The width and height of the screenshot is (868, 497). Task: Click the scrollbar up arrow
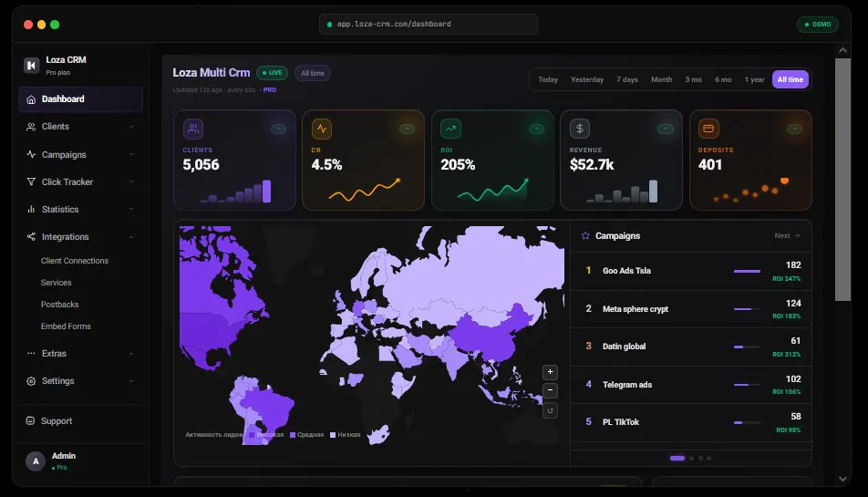842,50
